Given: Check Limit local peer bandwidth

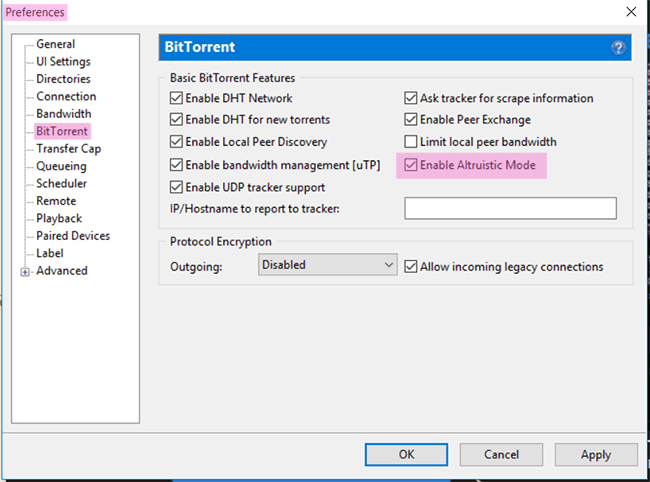Looking at the screenshot, I should (410, 142).
